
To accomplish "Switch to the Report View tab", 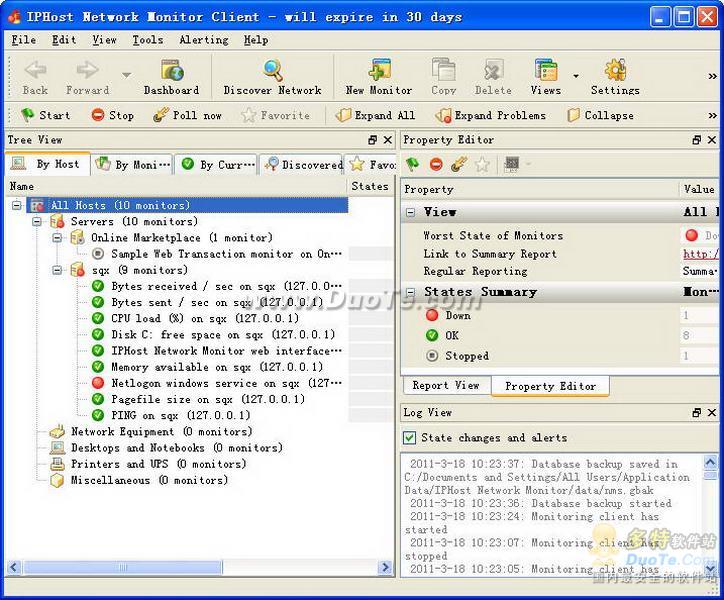I will [x=446, y=385].
